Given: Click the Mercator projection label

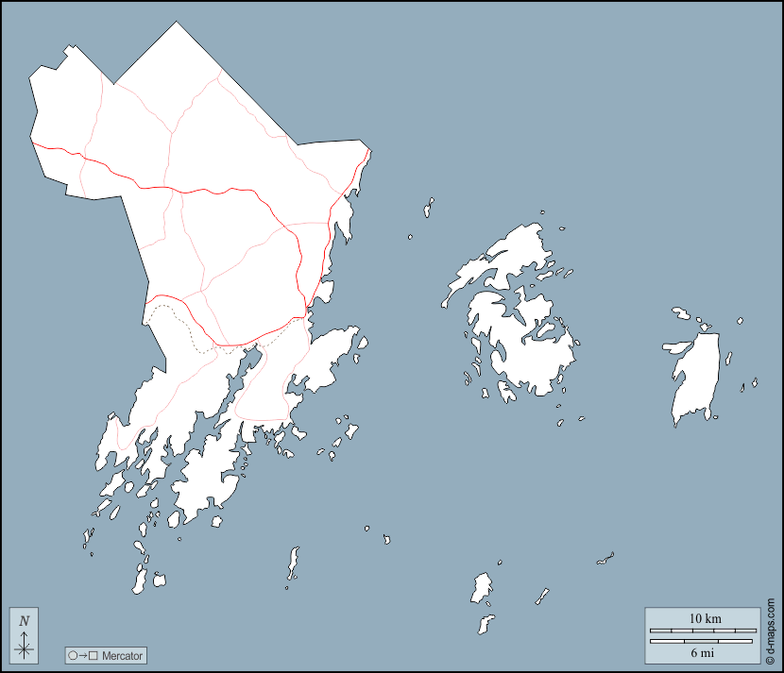Looking at the screenshot, I should (122, 655).
